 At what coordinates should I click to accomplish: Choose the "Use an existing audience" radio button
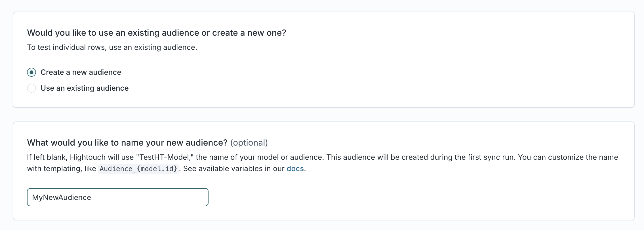pyautogui.click(x=31, y=88)
